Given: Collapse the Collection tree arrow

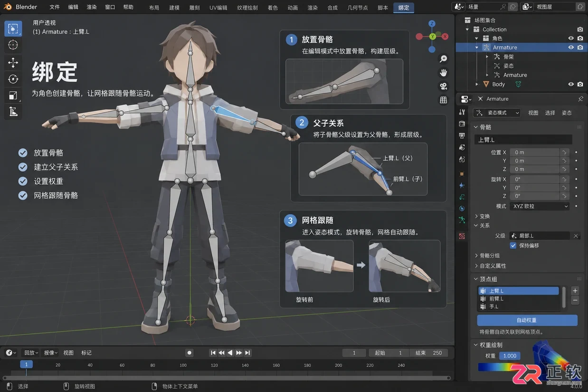Looking at the screenshot, I should tap(468, 29).
